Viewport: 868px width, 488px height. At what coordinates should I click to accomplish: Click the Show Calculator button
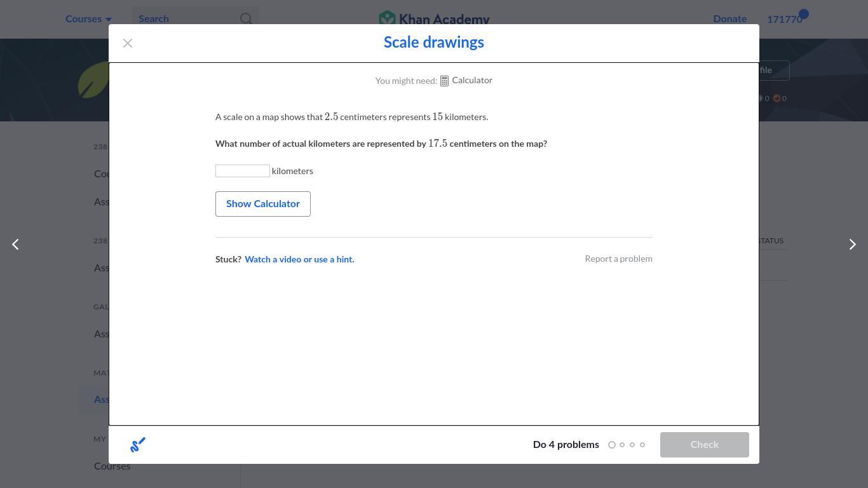click(x=263, y=204)
